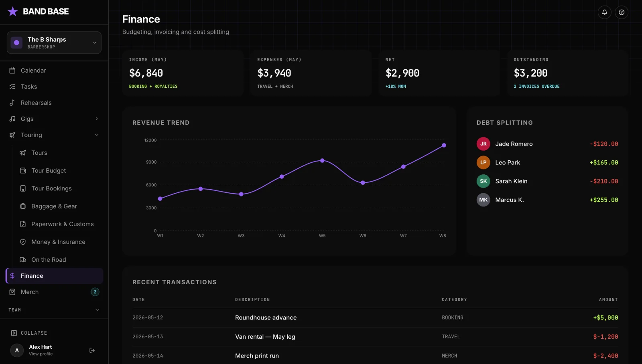Click the Outstanding $3,200 amount

pos(530,73)
